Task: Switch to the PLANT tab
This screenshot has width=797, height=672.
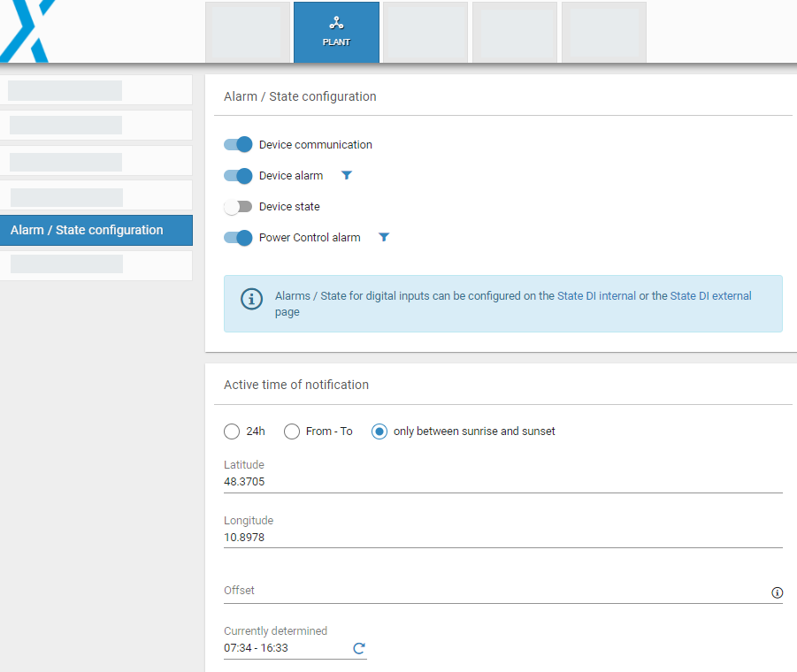Action: (336, 33)
